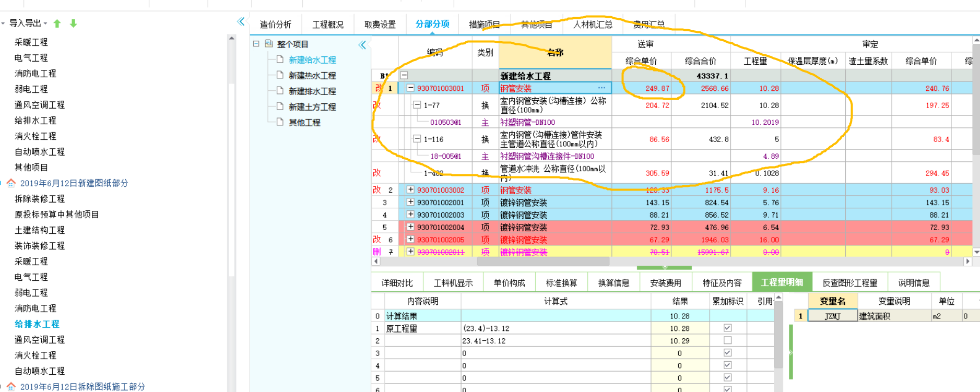
Task: Expand item 930701003002
Action: [x=410, y=190]
